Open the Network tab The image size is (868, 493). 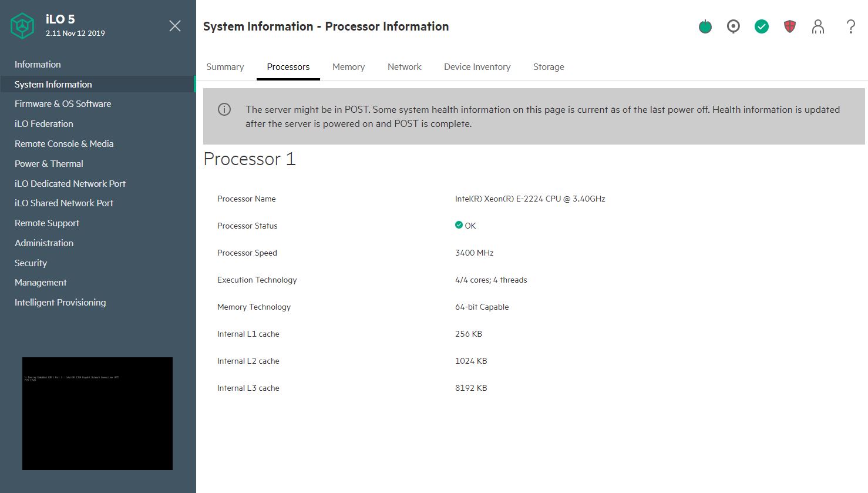click(404, 67)
